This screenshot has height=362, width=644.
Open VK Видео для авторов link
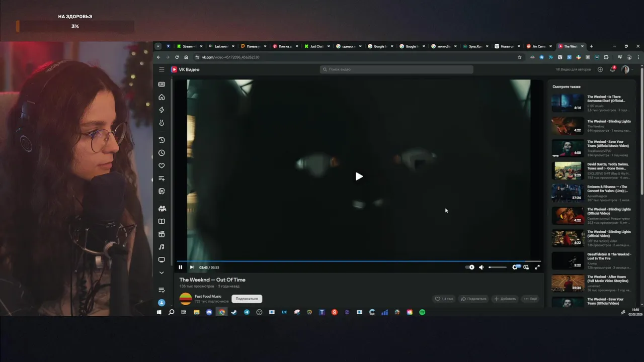(x=573, y=69)
